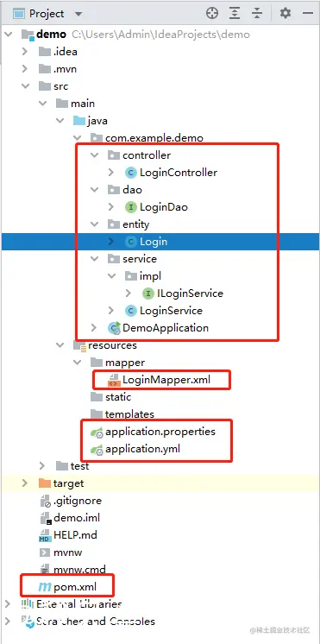Screen dimensions: 320x644
Task: Select the LoginDao file name
Action: tap(164, 207)
